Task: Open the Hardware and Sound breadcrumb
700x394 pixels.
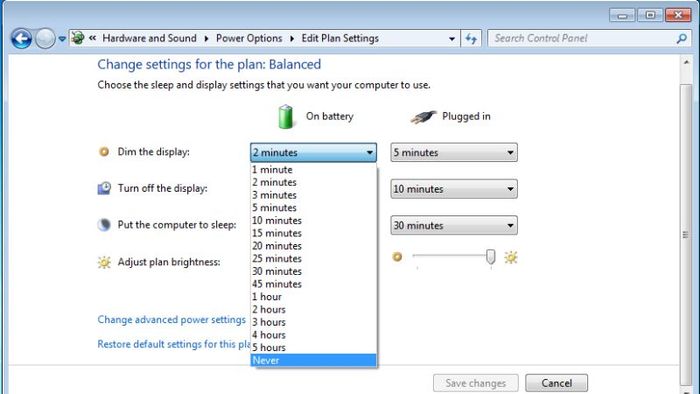Action: point(149,38)
